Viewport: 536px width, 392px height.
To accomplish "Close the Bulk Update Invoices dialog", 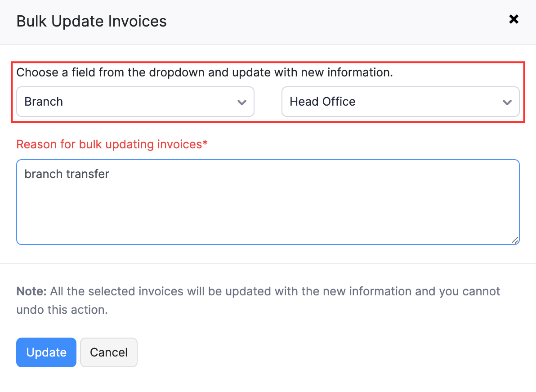I will [x=514, y=19].
